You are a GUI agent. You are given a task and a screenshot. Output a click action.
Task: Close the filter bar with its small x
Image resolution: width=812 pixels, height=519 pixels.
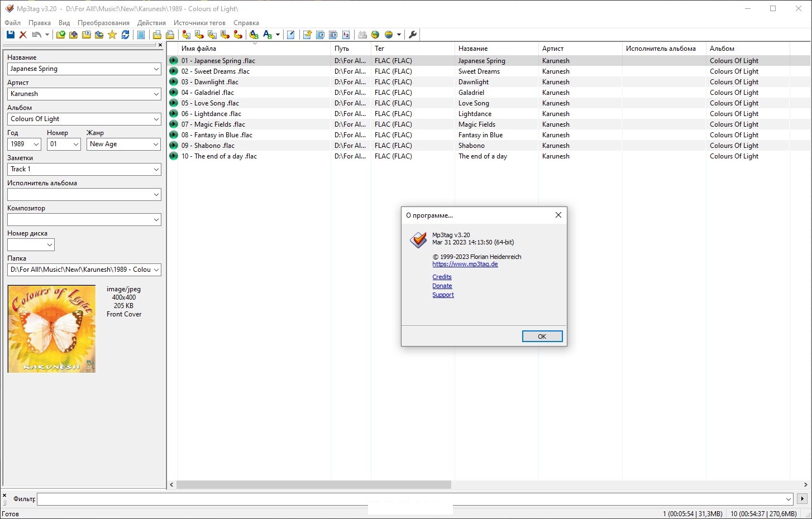(4, 496)
